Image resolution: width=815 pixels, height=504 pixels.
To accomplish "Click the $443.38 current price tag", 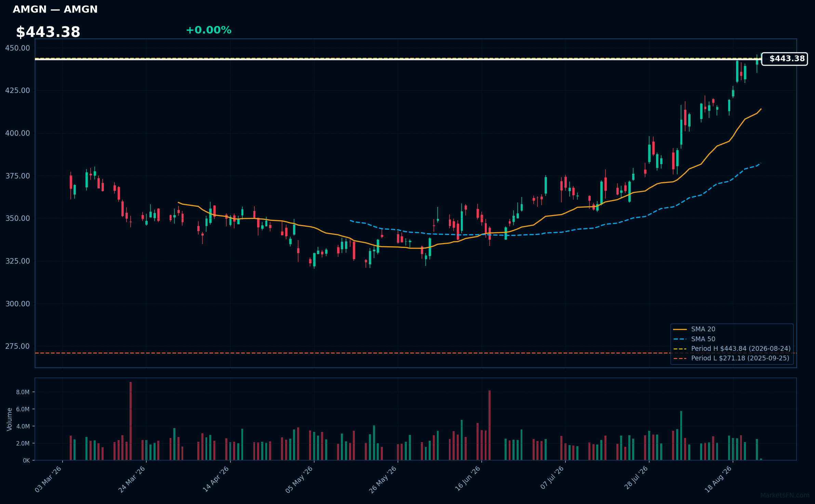I will pos(785,59).
